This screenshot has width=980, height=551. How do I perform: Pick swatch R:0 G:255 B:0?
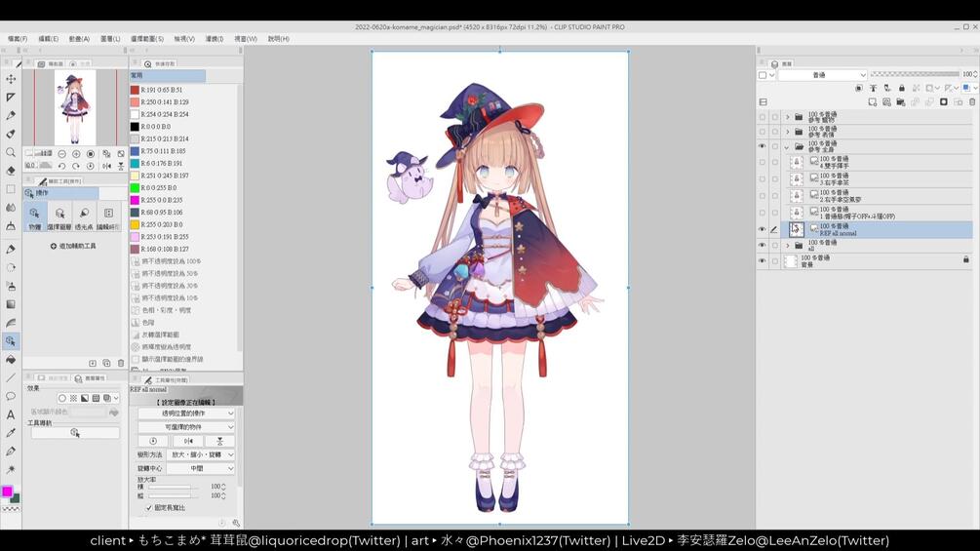[x=135, y=188]
